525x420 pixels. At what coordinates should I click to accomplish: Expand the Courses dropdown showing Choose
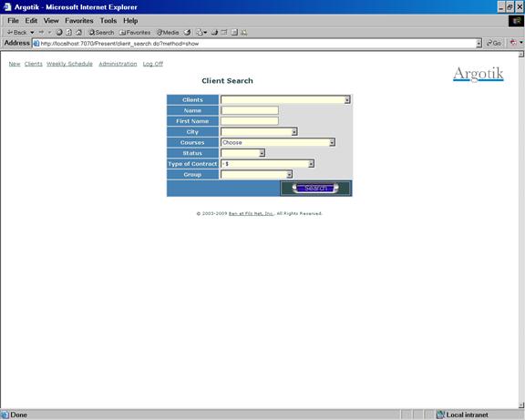tap(278, 142)
